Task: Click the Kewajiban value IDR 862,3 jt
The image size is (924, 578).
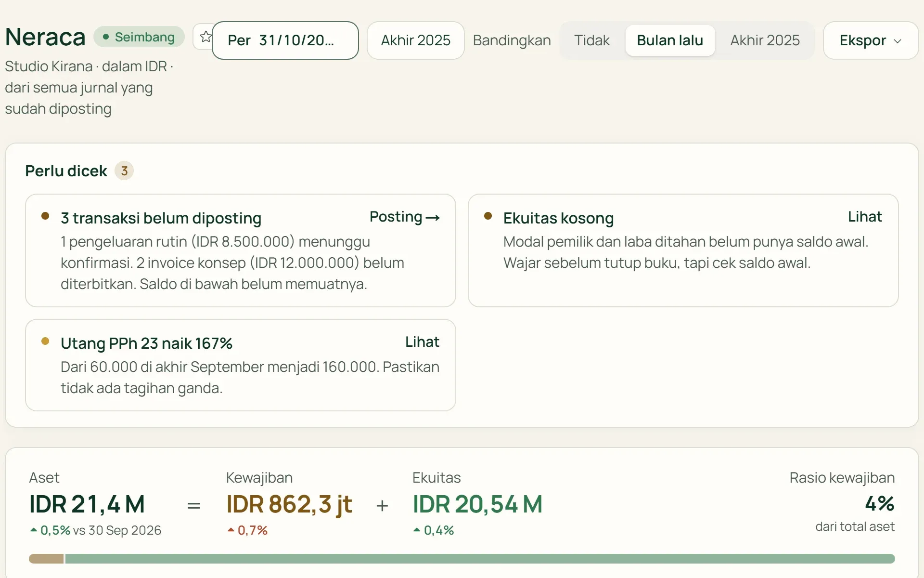Action: [289, 504]
